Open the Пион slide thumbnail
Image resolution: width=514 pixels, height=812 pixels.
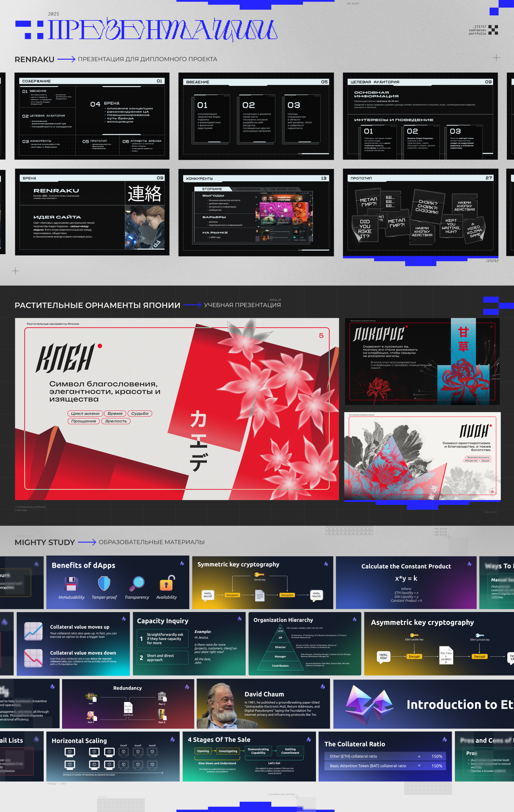[x=422, y=456]
